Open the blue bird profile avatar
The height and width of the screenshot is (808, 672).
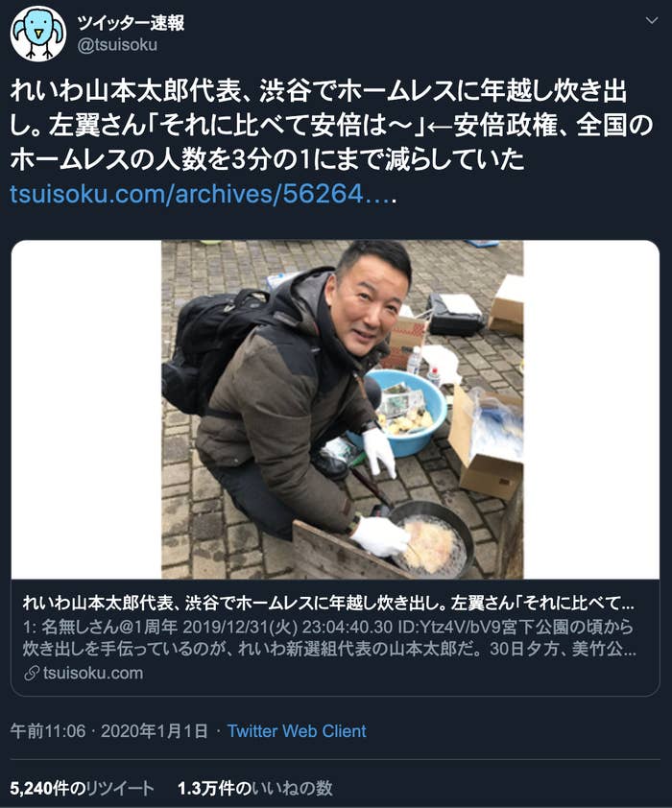click(38, 34)
